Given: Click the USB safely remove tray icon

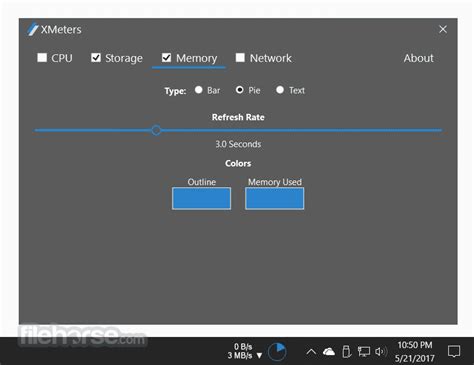Looking at the screenshot, I should [x=347, y=352].
